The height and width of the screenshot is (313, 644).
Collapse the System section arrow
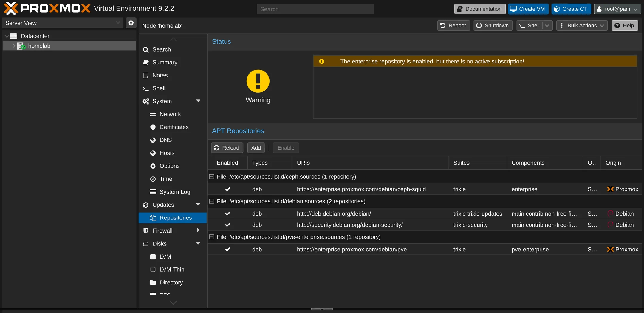tap(198, 101)
